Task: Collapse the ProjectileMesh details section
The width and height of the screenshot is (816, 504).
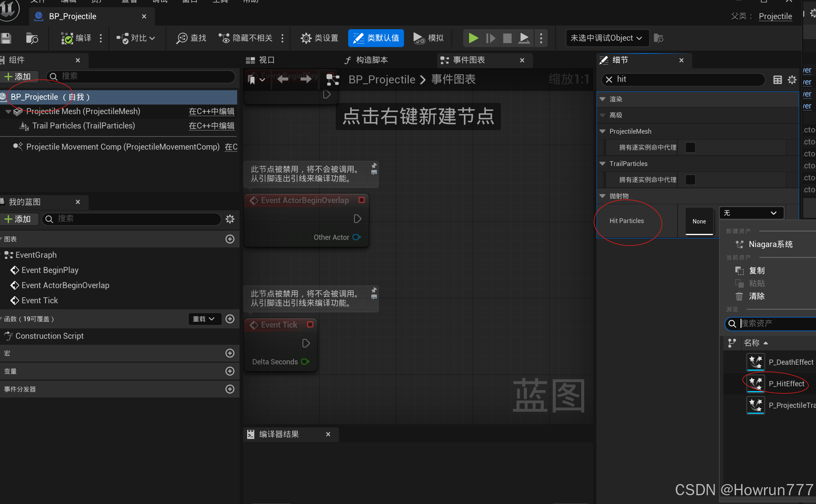Action: tap(603, 131)
